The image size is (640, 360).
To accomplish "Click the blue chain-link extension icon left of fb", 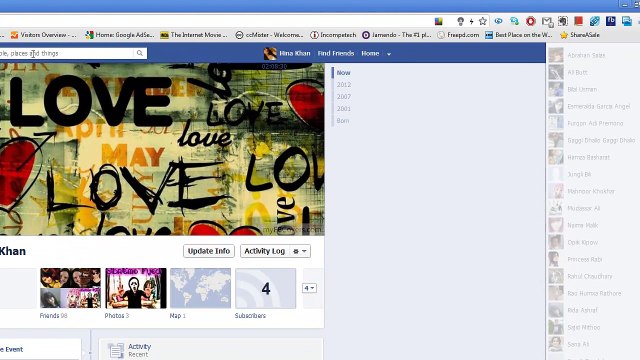I will pos(595,21).
